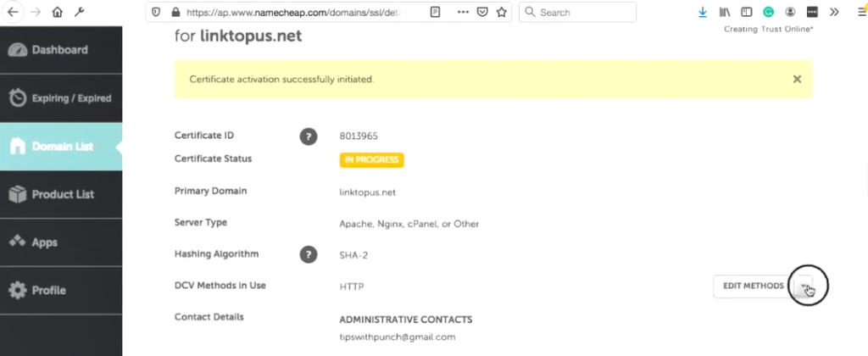
Task: Save page to Pocket icon
Action: [482, 12]
